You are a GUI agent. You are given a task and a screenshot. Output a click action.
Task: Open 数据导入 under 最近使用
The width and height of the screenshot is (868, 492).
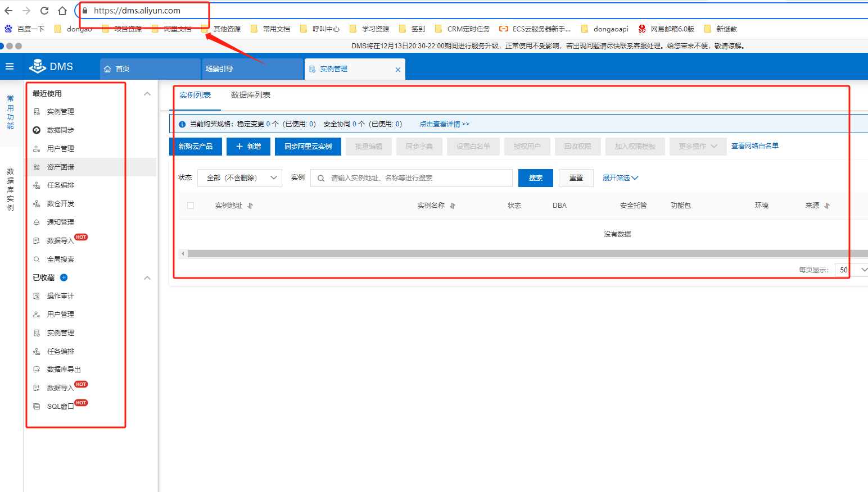[x=61, y=240]
